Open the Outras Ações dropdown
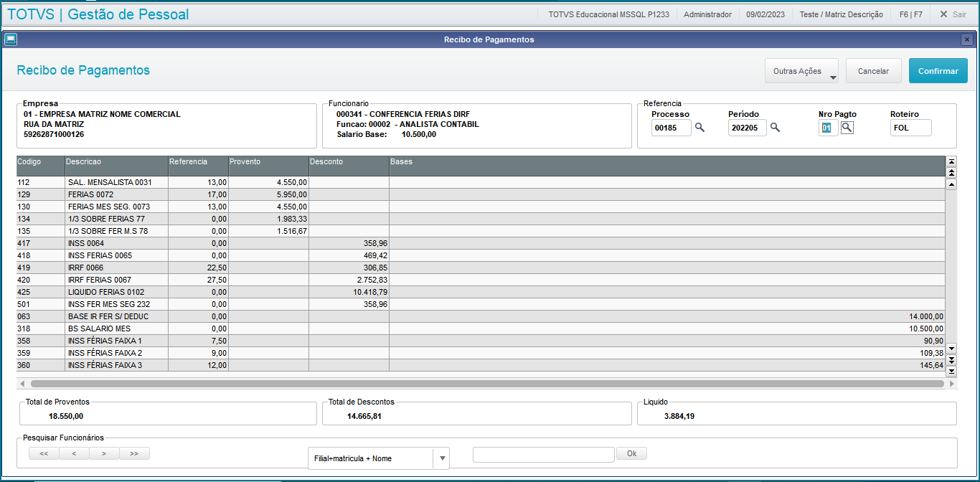980x482 pixels. 801,71
